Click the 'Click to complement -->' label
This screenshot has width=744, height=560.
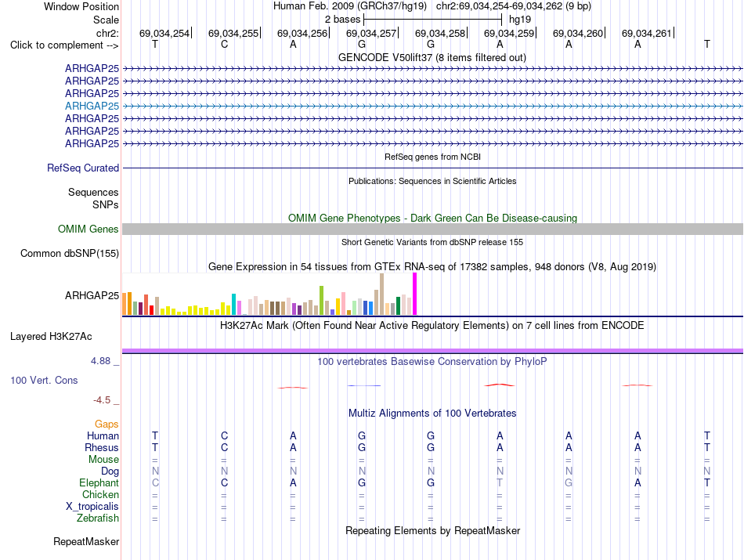coord(64,45)
